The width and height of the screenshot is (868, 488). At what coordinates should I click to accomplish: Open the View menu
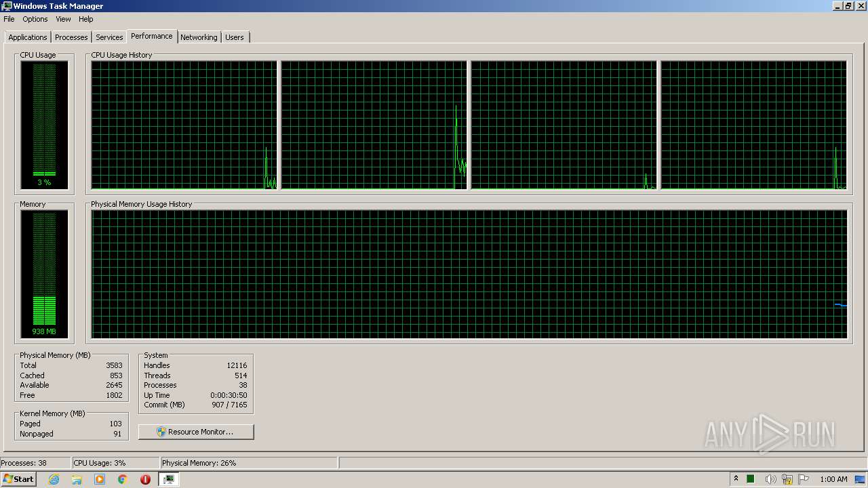pos(63,19)
